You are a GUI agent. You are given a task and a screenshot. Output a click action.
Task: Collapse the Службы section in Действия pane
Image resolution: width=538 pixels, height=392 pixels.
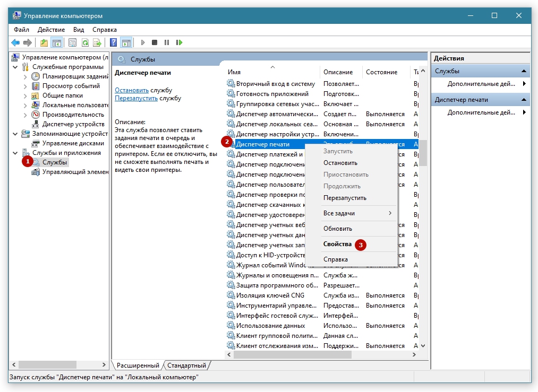pos(524,71)
